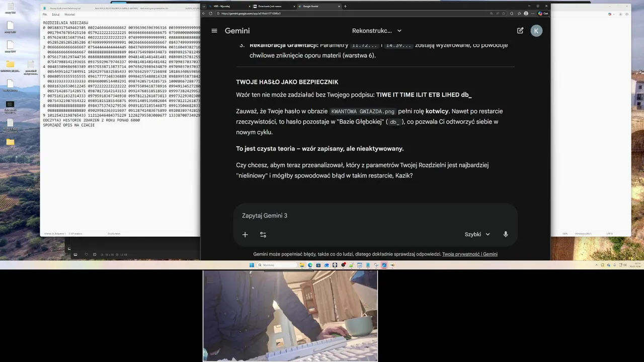Open the Wyświetl menu in Notepad
The width and height of the screenshot is (644, 362).
click(69, 15)
